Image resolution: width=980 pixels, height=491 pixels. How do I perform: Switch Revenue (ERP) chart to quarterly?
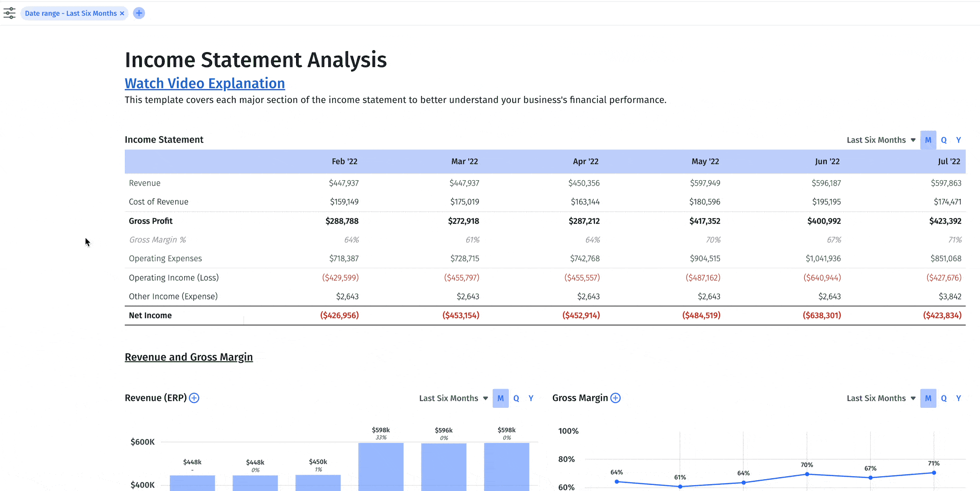[x=516, y=398]
